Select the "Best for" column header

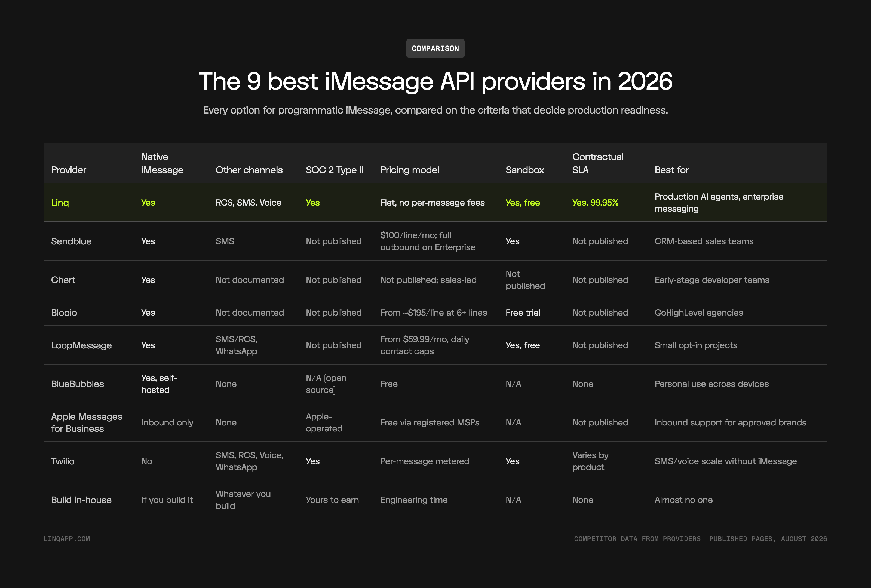tap(671, 170)
